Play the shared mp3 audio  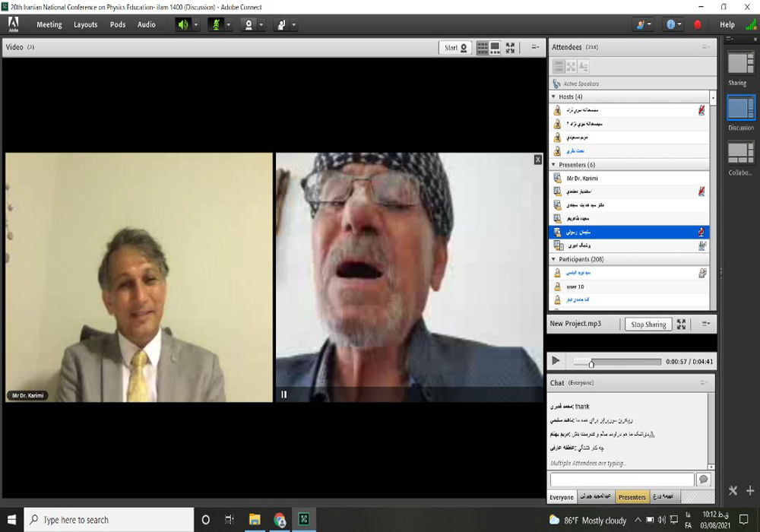(x=556, y=361)
